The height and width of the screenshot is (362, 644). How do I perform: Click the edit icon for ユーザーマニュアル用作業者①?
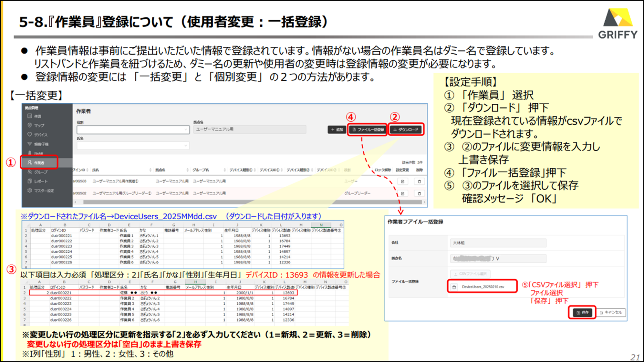[402, 181]
